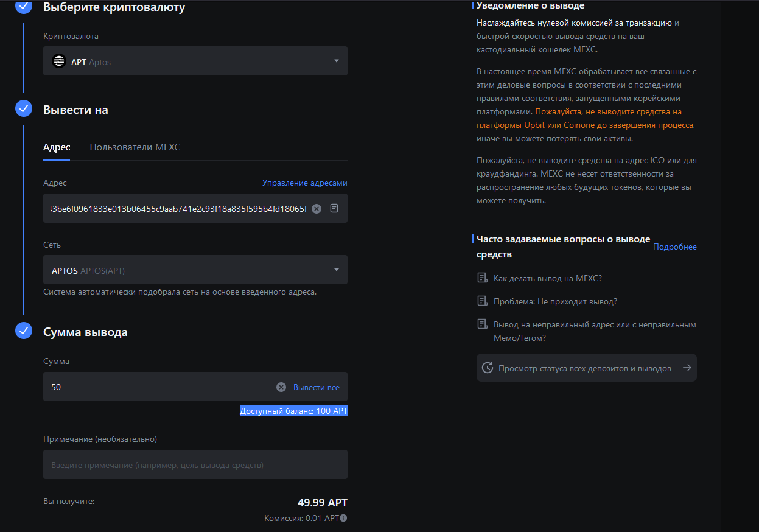This screenshot has width=759, height=532.
Task: Clear the wallet address field
Action: pyautogui.click(x=317, y=208)
